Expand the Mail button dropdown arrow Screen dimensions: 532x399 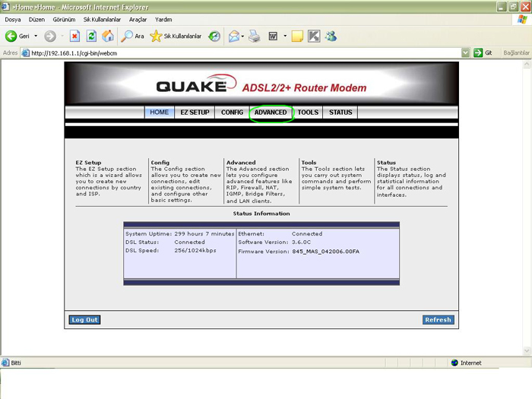point(242,36)
